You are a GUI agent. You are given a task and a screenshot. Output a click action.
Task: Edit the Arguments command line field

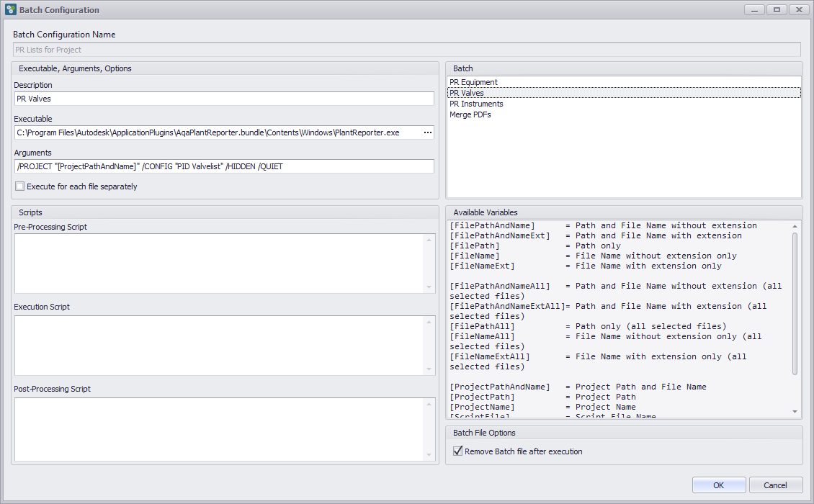(216, 166)
